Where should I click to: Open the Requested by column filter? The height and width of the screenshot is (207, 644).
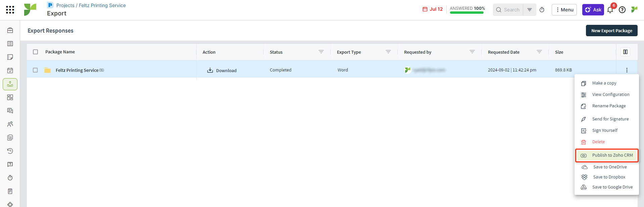(x=472, y=52)
